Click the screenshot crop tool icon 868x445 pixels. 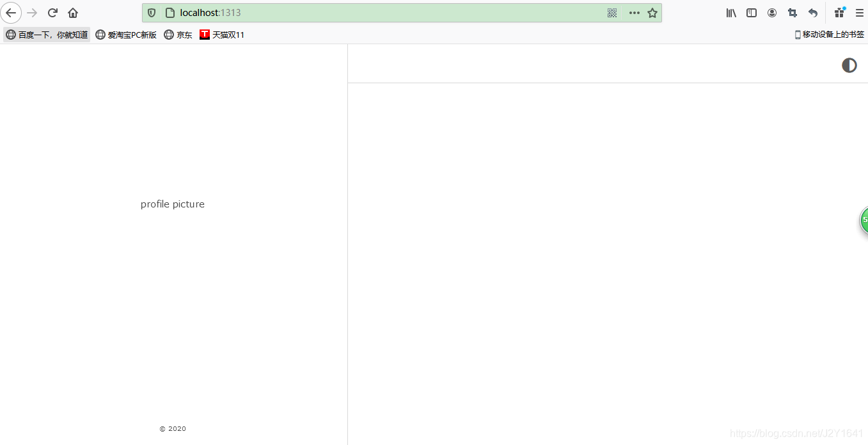pyautogui.click(x=793, y=13)
